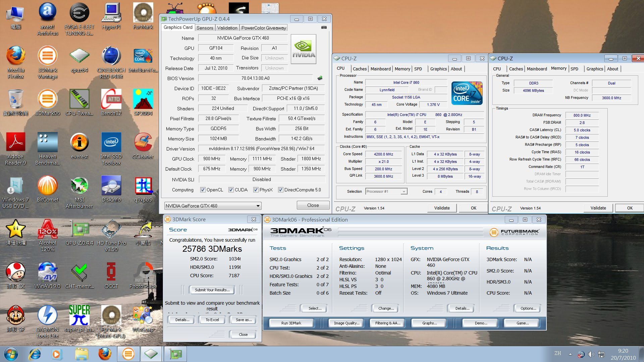Launch 3DMark Vantage desktop icon
The height and width of the screenshot is (362, 644).
point(47,62)
